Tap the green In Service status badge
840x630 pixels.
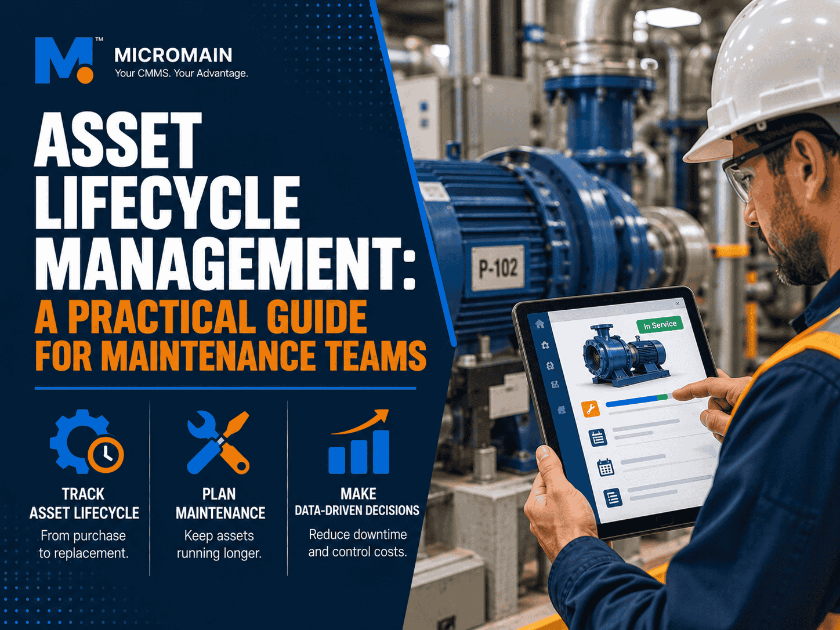(660, 325)
